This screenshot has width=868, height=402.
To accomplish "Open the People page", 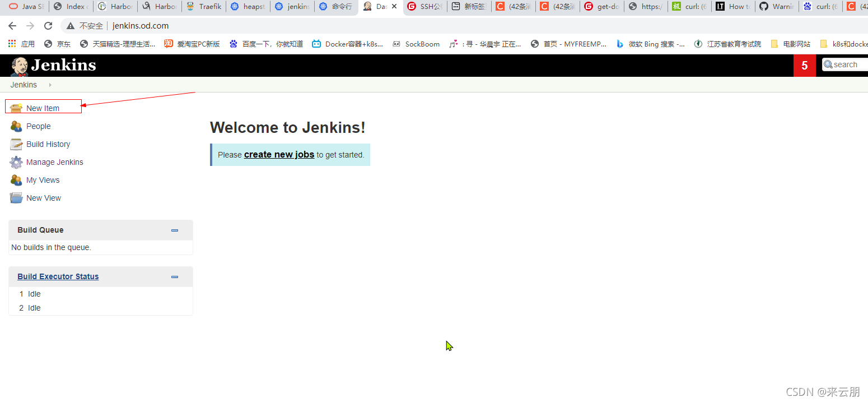I will (x=38, y=126).
